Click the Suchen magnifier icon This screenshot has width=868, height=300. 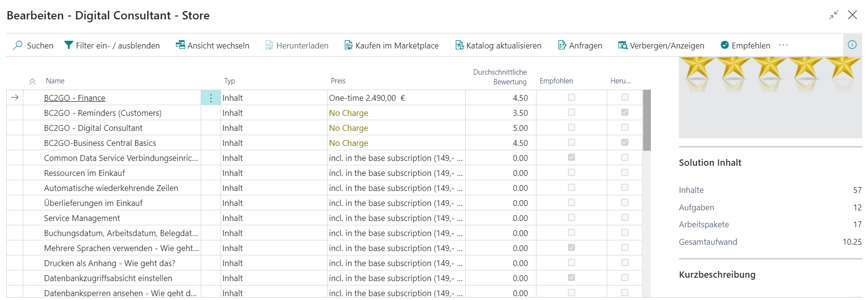(x=18, y=45)
